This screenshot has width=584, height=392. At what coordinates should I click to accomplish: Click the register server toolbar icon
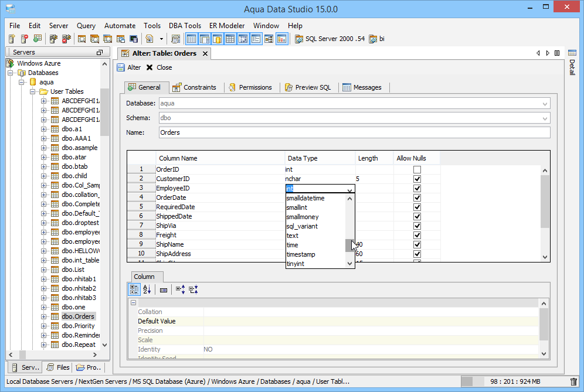(12, 39)
